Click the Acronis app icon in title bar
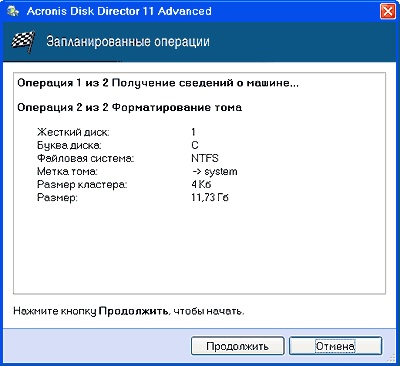Screen dimensions: 400x366 (x=13, y=11)
